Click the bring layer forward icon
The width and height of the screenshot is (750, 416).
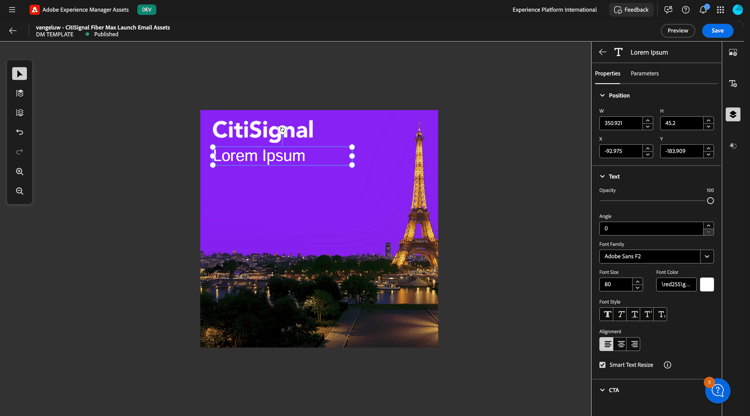click(19, 93)
